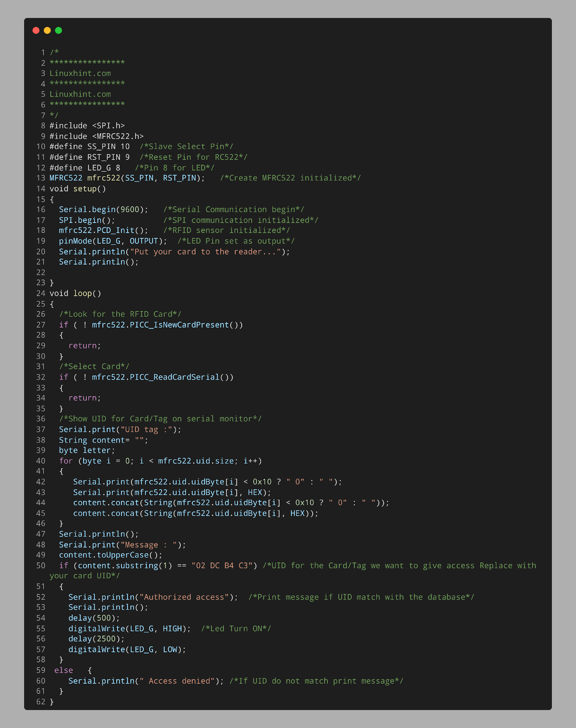Click the green maximize dot
Screen dimensions: 576x728
(x=58, y=30)
